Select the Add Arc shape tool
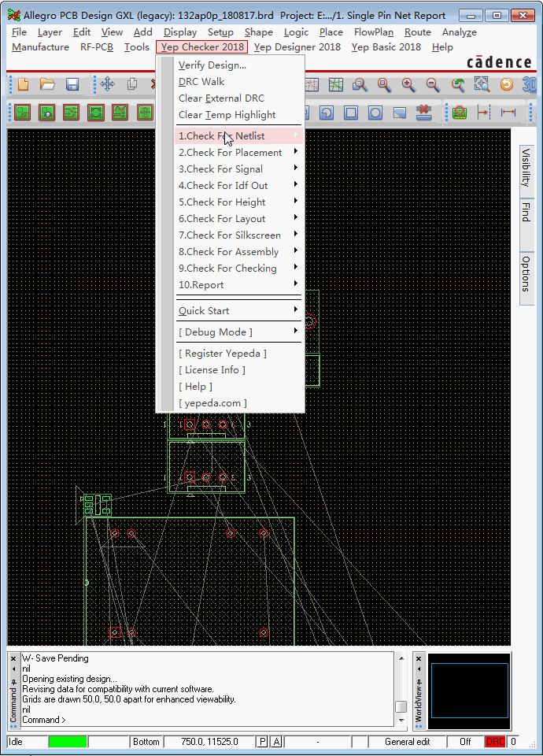The image size is (543, 756). click(327, 113)
